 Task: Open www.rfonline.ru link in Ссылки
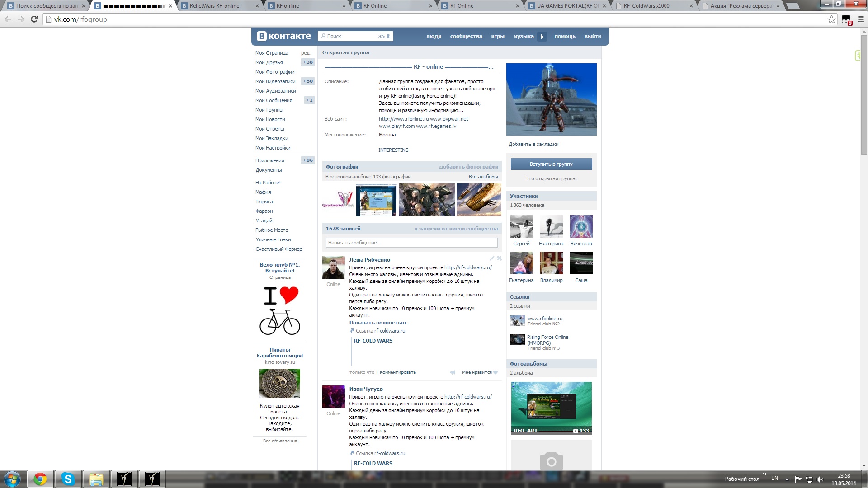click(545, 319)
